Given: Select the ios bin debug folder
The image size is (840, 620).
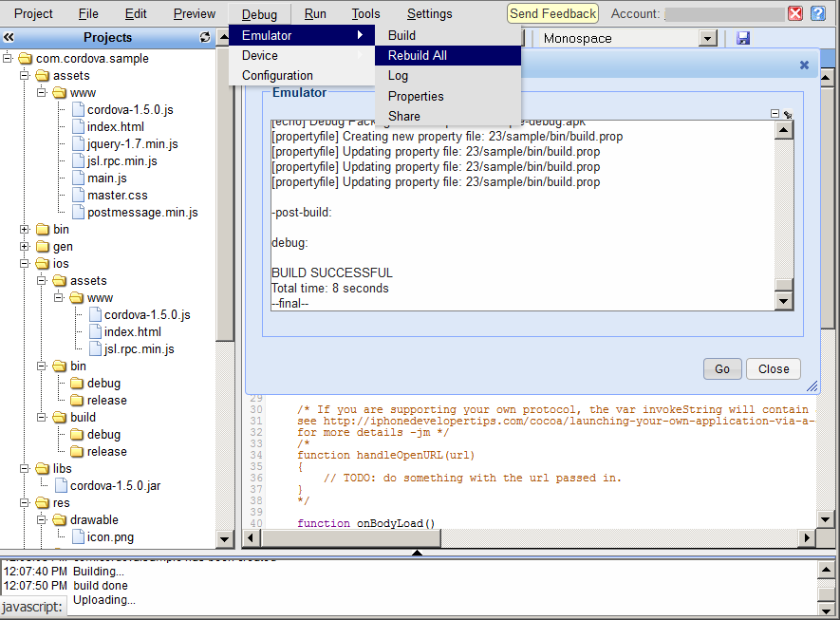Looking at the screenshot, I should pyautogui.click(x=103, y=384).
